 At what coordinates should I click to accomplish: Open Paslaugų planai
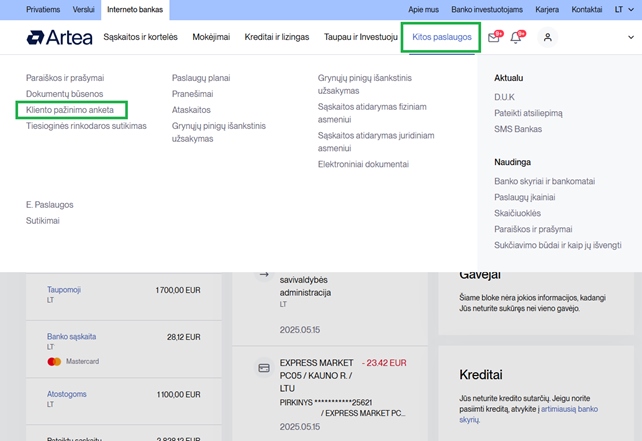click(x=201, y=78)
